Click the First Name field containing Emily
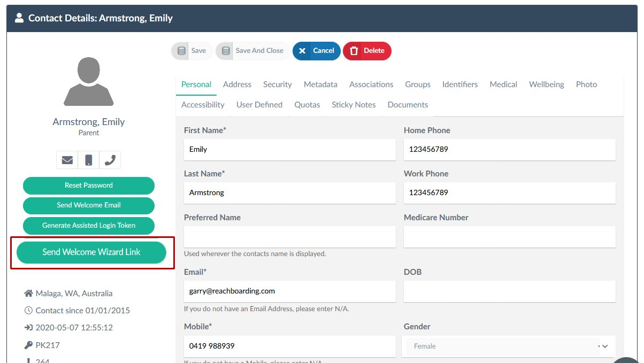Image resolution: width=644 pixels, height=363 pixels. [x=290, y=150]
